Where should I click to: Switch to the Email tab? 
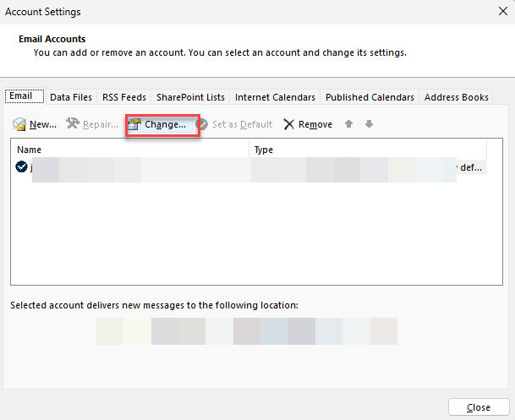[x=25, y=96]
